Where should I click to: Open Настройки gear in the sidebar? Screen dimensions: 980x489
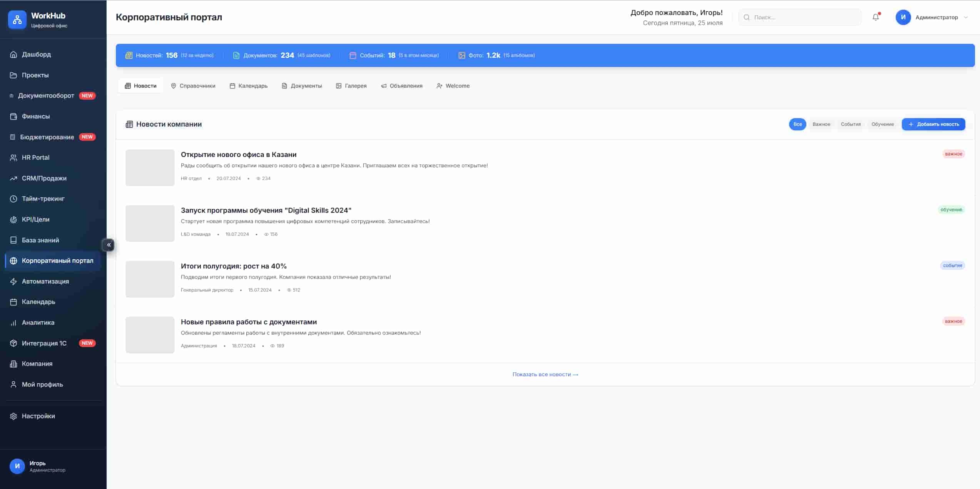point(38,416)
